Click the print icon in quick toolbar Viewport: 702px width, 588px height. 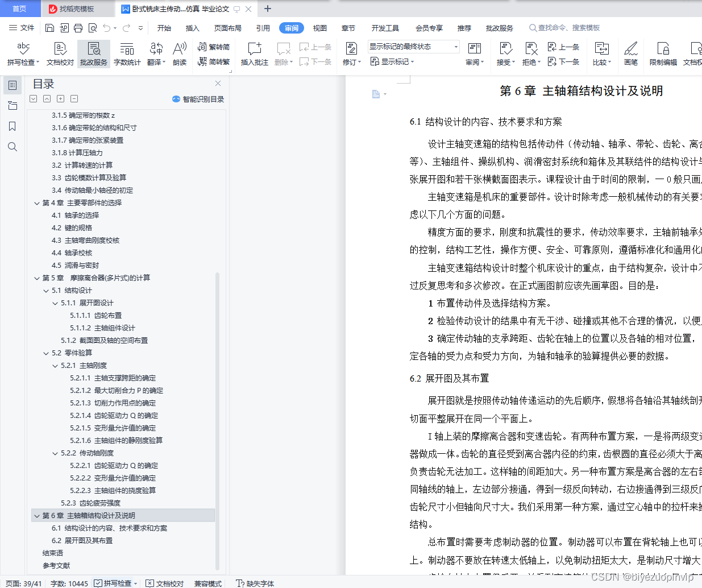tap(78, 28)
